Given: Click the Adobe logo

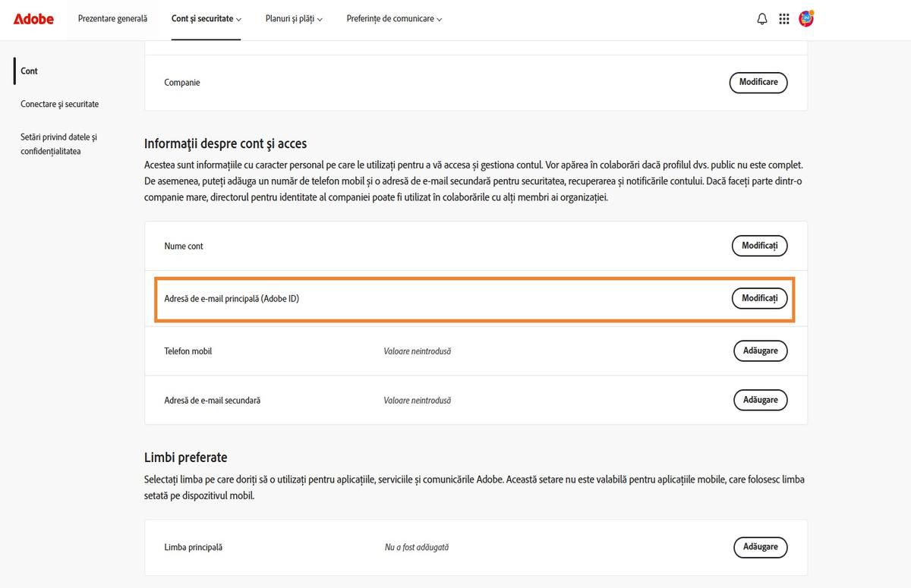Looking at the screenshot, I should tap(32, 19).
